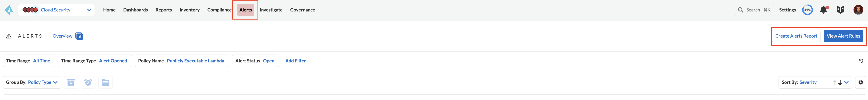The image size is (868, 100).
Task: Click the 84% progress ring indicator
Action: (x=807, y=10)
